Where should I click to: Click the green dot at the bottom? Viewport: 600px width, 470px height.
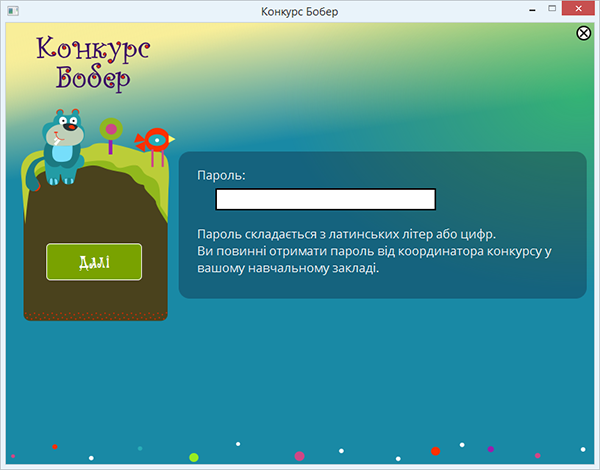pyautogui.click(x=194, y=457)
